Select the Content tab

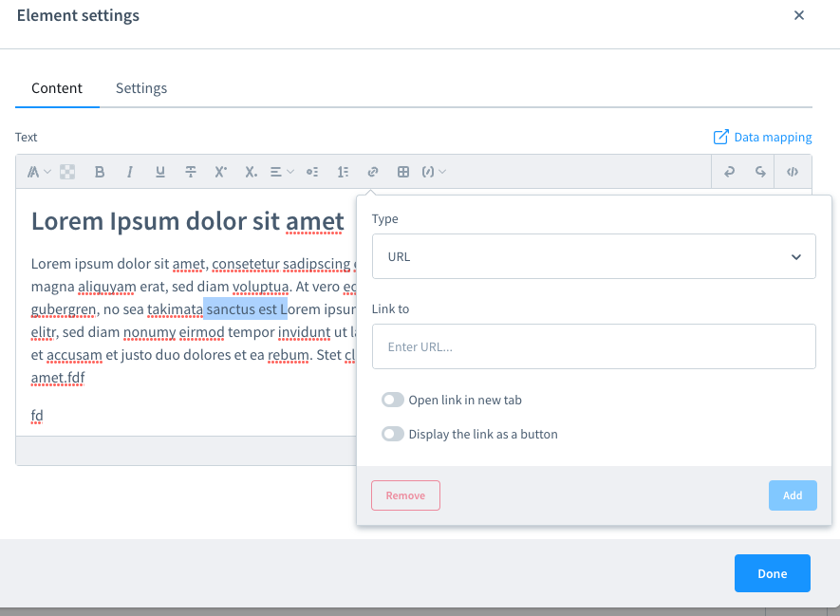click(56, 87)
